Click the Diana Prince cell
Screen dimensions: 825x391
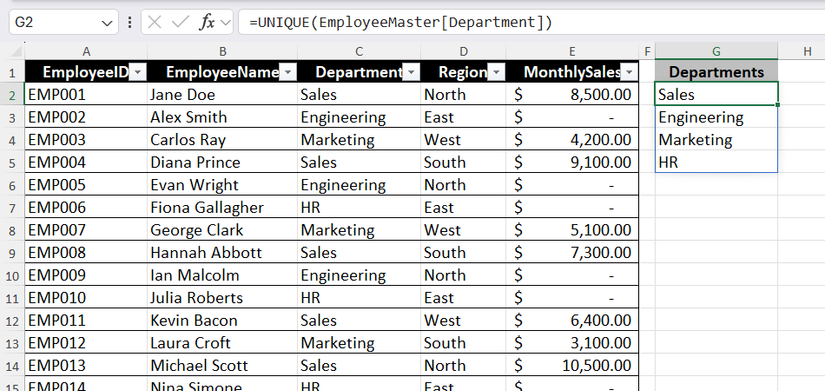coord(223,162)
